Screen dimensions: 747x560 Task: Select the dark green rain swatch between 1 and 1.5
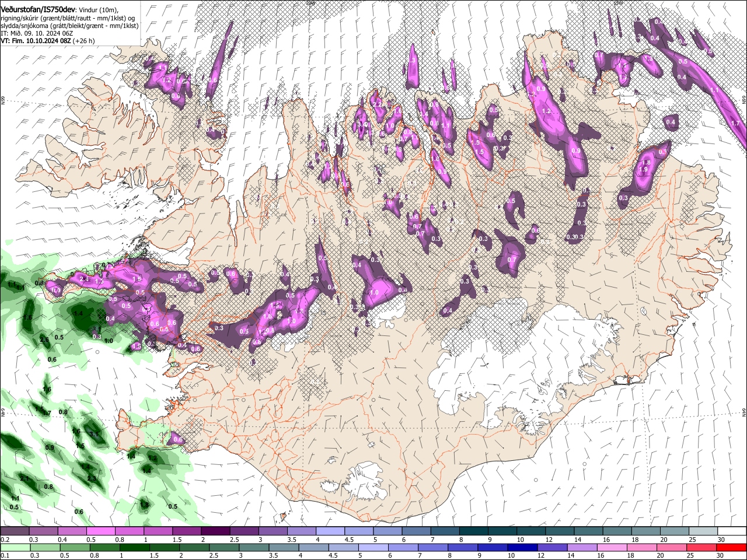[135, 547]
